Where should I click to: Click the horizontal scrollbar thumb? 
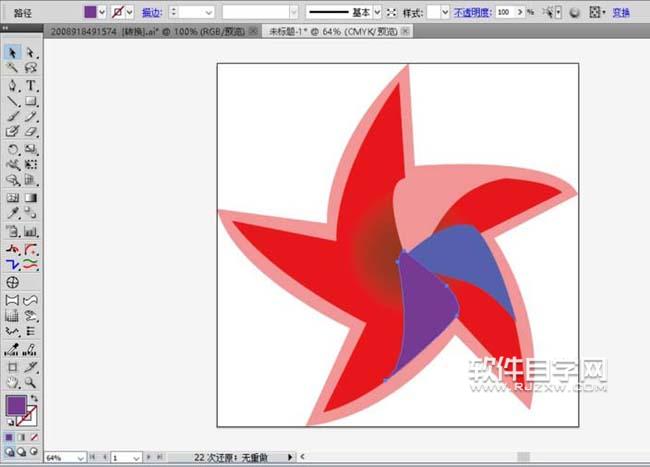pyautogui.click(x=524, y=457)
